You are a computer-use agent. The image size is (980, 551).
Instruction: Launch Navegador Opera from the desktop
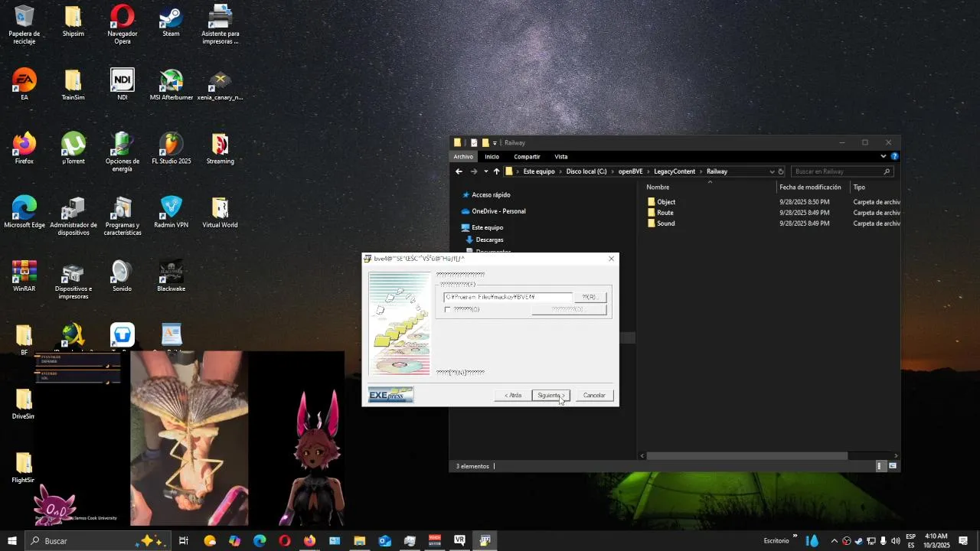pyautogui.click(x=122, y=24)
